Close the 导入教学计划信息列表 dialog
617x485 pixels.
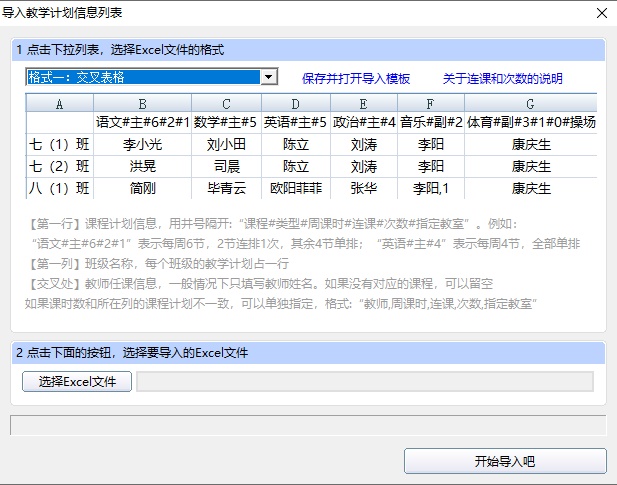(602, 13)
